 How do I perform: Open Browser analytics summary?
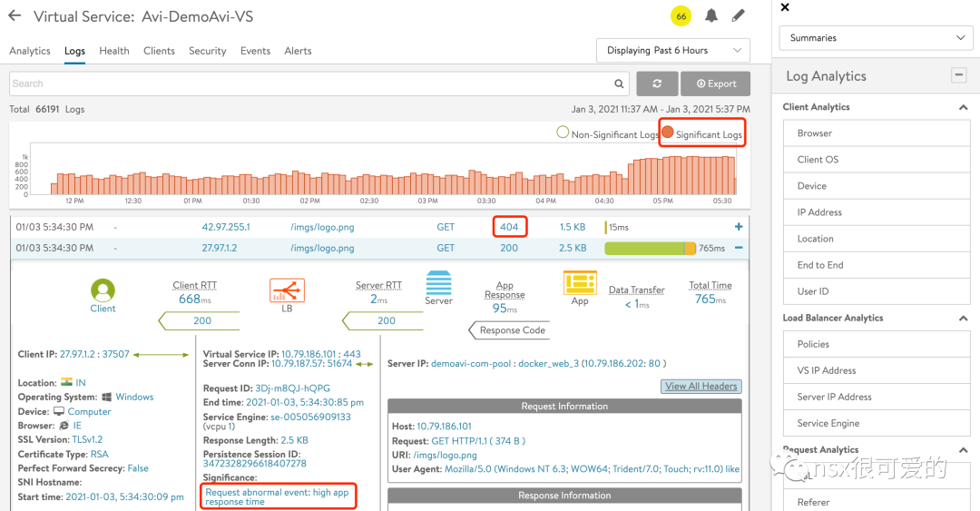877,133
